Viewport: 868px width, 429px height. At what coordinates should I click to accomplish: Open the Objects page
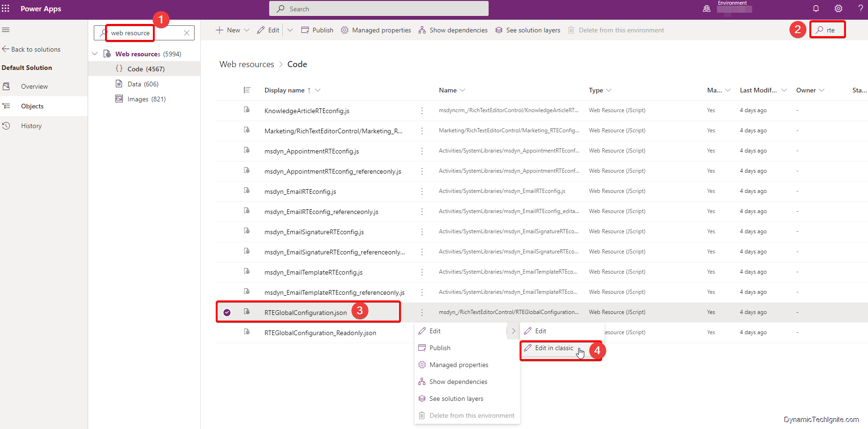pyautogui.click(x=32, y=106)
